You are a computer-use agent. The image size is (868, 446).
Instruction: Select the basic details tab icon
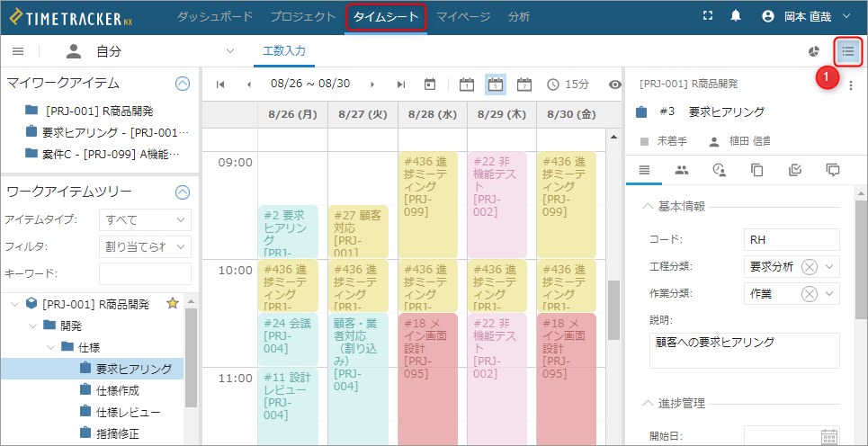pyautogui.click(x=644, y=170)
